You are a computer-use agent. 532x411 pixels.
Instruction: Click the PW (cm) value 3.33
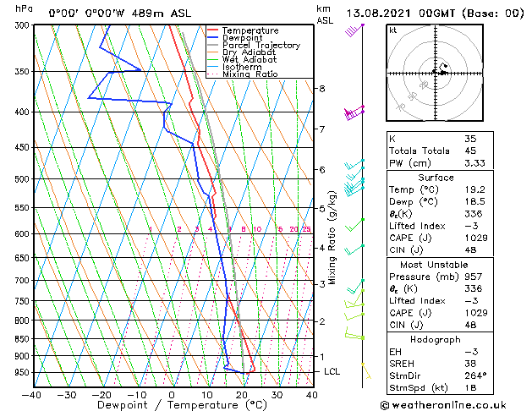[475, 163]
